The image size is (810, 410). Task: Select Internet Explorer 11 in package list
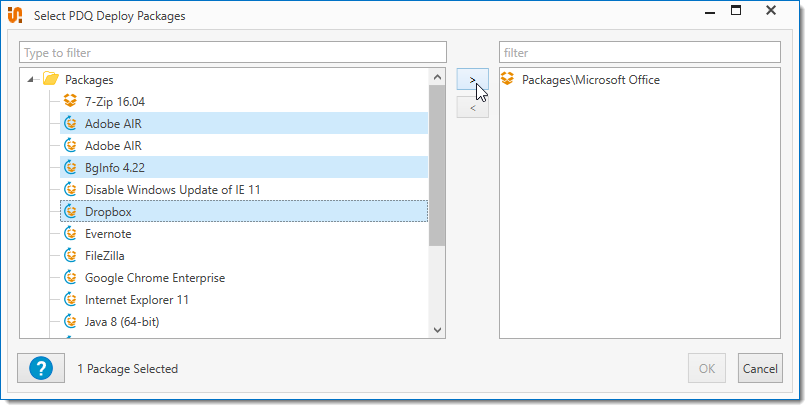click(x=137, y=299)
